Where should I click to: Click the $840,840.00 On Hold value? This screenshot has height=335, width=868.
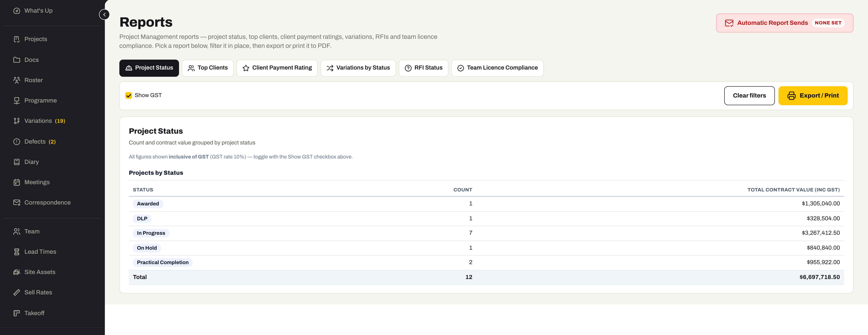pyautogui.click(x=823, y=248)
